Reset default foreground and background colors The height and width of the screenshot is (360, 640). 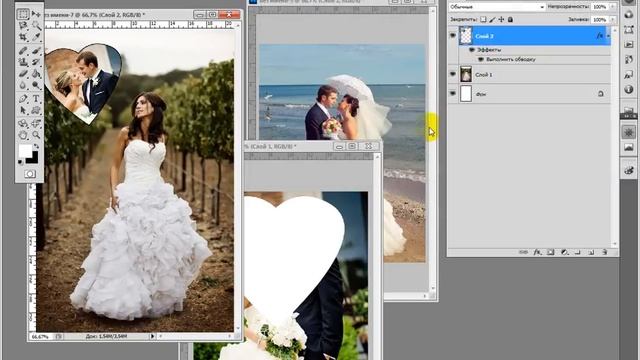click(x=20, y=162)
